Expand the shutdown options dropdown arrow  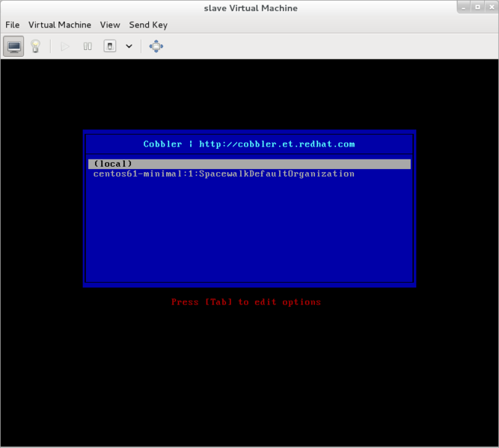pyautogui.click(x=129, y=46)
